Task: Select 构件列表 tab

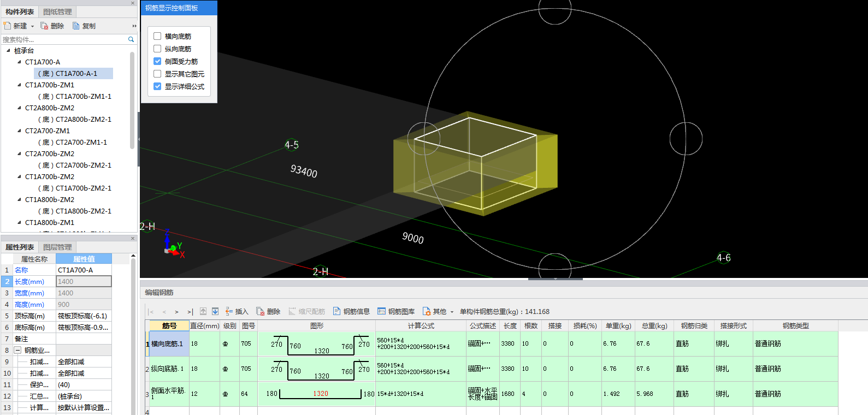Action: [x=20, y=11]
